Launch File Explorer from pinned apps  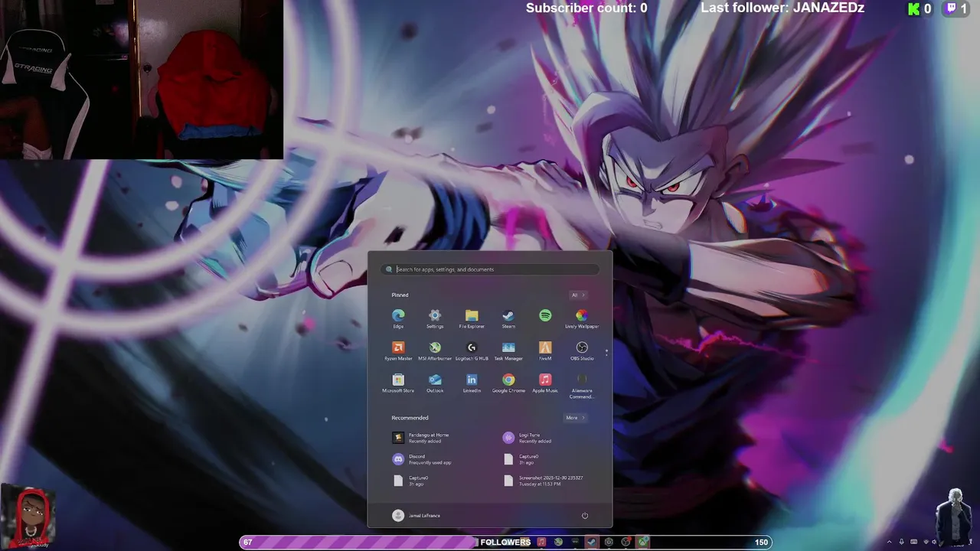[472, 318]
